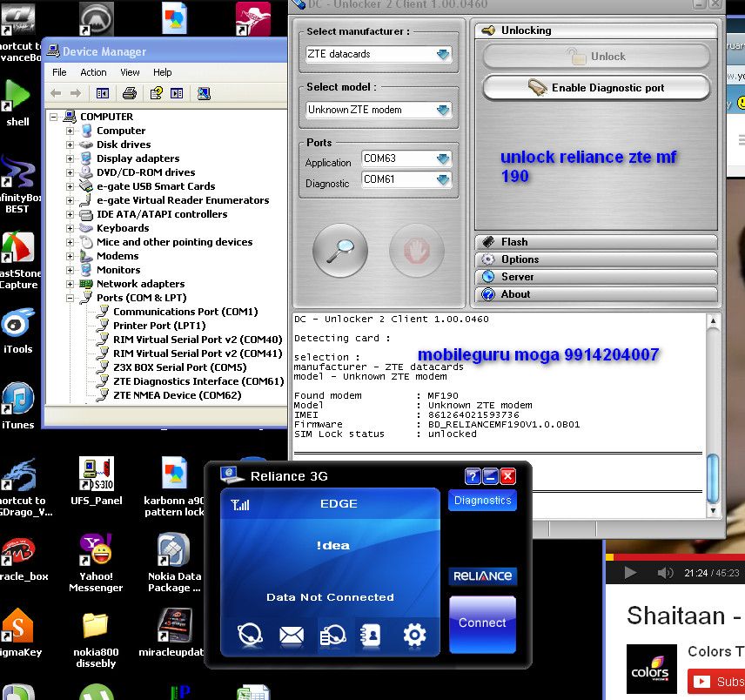Expand the Keyboards tree node
The image size is (745, 700).
tap(70, 228)
